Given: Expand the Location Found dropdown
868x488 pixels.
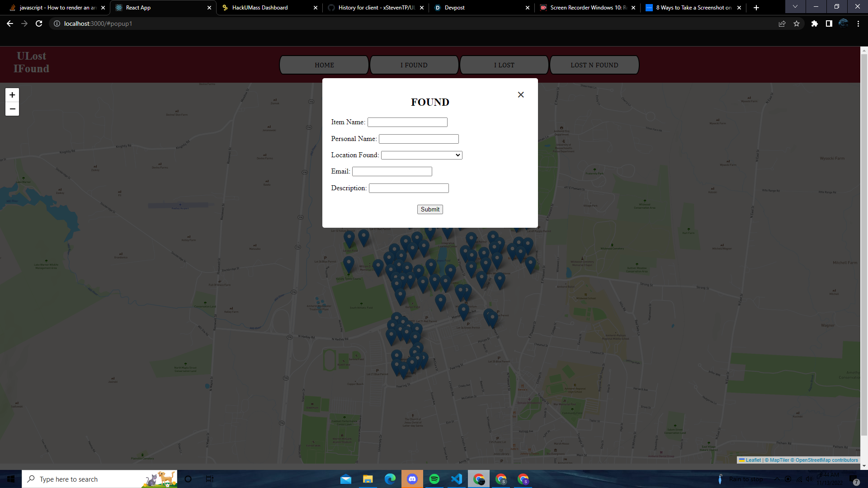Looking at the screenshot, I should 421,155.
